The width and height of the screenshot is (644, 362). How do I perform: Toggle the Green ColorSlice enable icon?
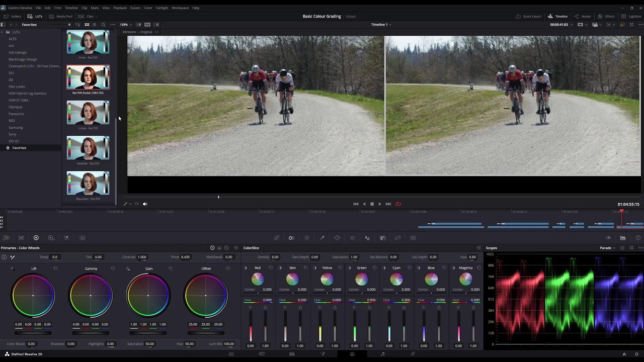click(350, 268)
